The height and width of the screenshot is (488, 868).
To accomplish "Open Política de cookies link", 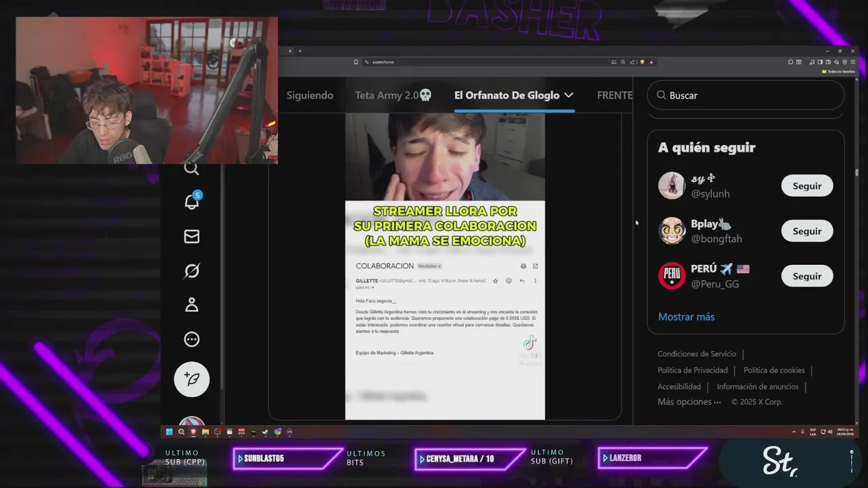I will coord(774,370).
